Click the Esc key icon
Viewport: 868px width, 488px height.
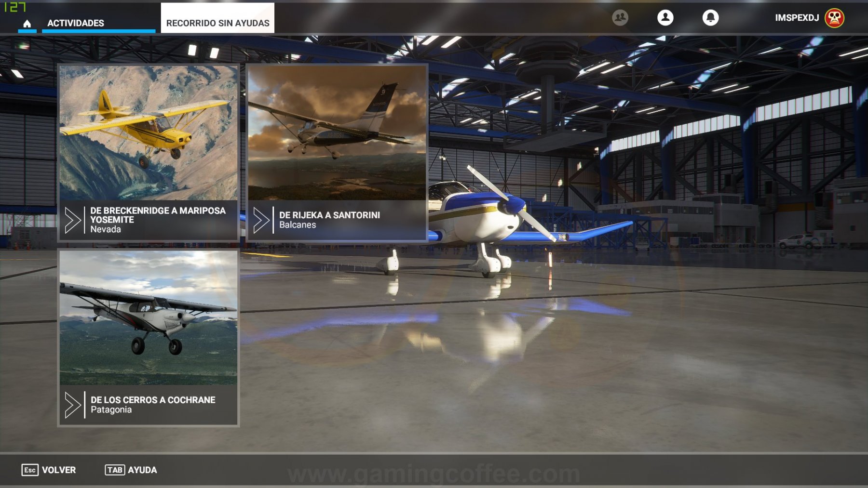click(x=30, y=470)
